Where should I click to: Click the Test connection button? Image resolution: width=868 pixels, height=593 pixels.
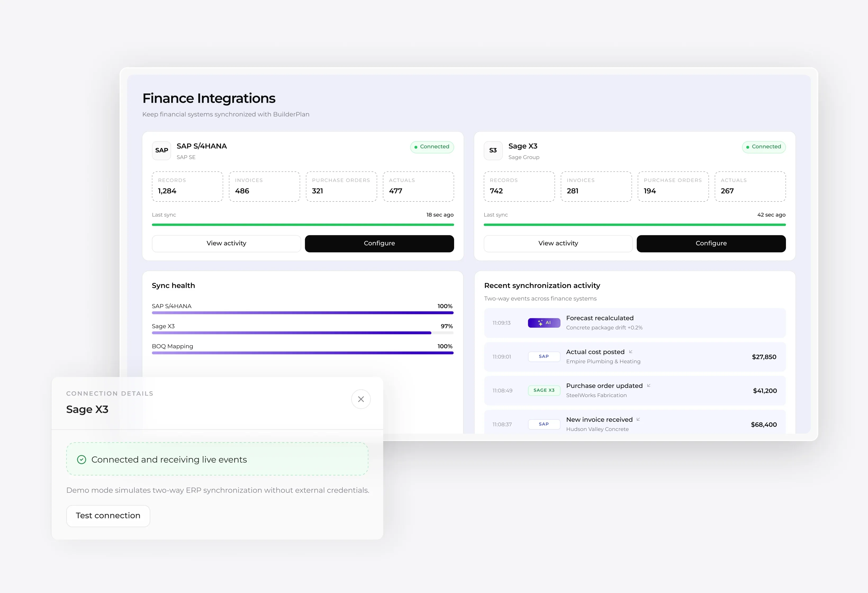pos(108,516)
